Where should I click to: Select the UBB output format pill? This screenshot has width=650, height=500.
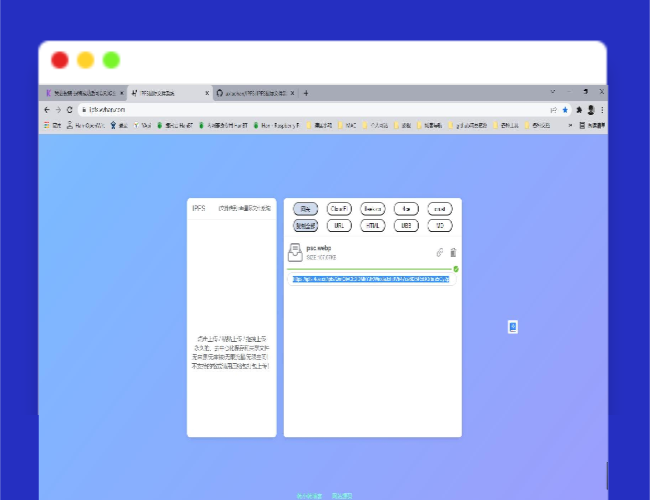[406, 226]
